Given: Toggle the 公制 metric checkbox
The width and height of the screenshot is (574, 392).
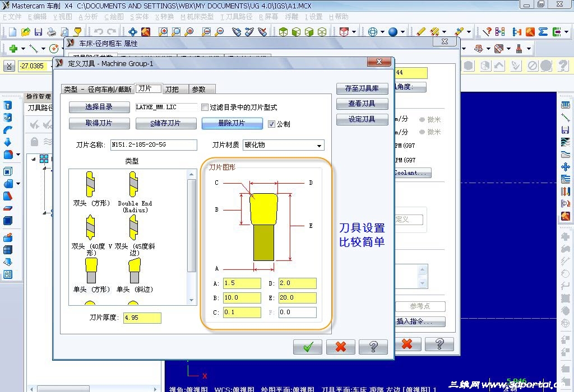Looking at the screenshot, I should coord(271,124).
